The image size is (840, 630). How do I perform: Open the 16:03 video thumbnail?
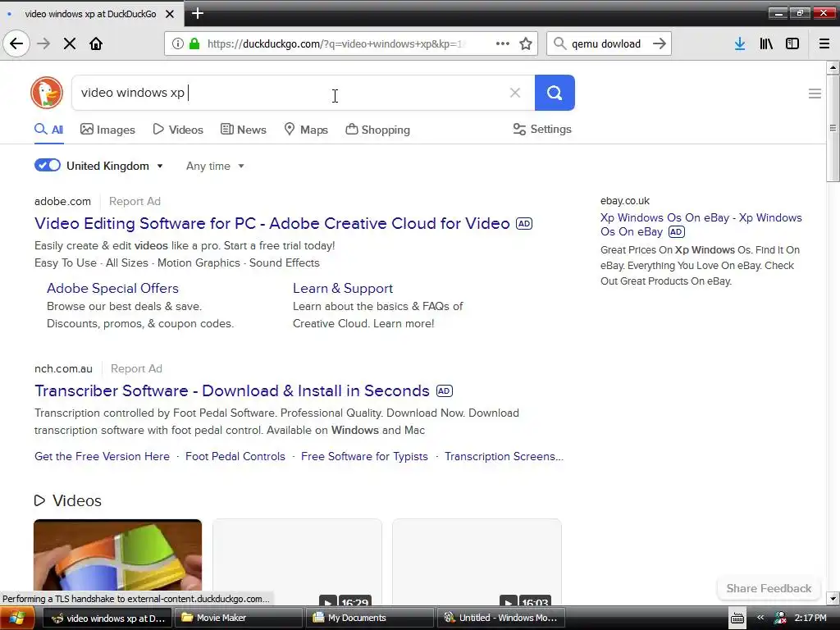[477, 561]
